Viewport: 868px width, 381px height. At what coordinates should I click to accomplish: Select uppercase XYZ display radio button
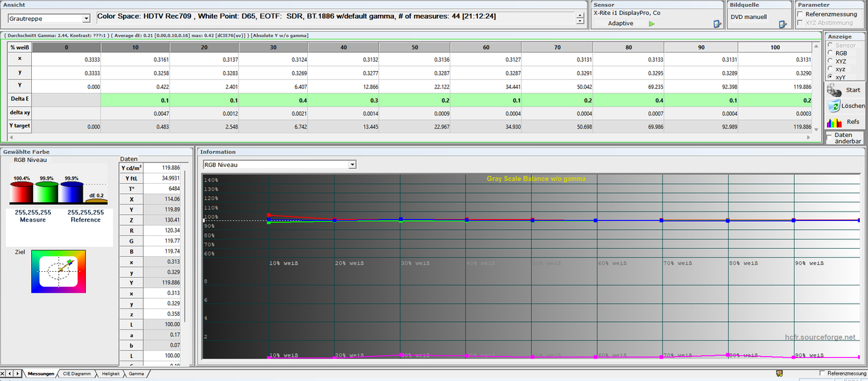pos(830,61)
